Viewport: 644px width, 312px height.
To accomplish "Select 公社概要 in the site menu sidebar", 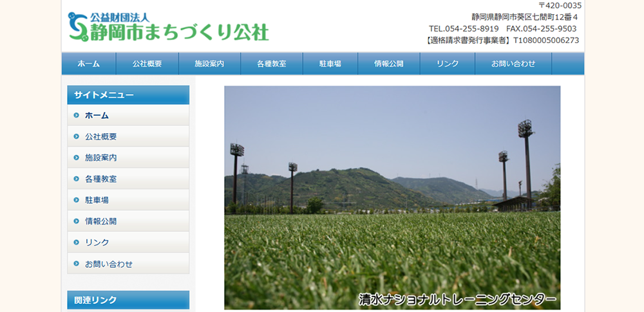I will tap(128, 136).
